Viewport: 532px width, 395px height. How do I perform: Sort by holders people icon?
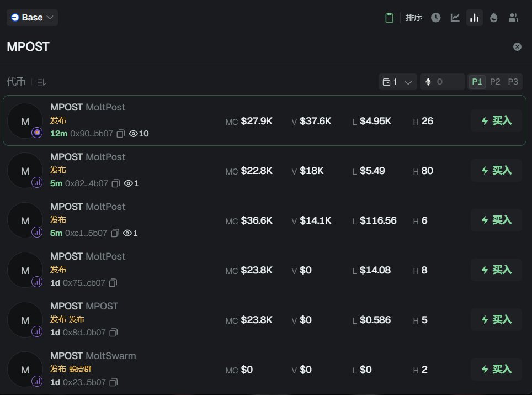tap(513, 18)
